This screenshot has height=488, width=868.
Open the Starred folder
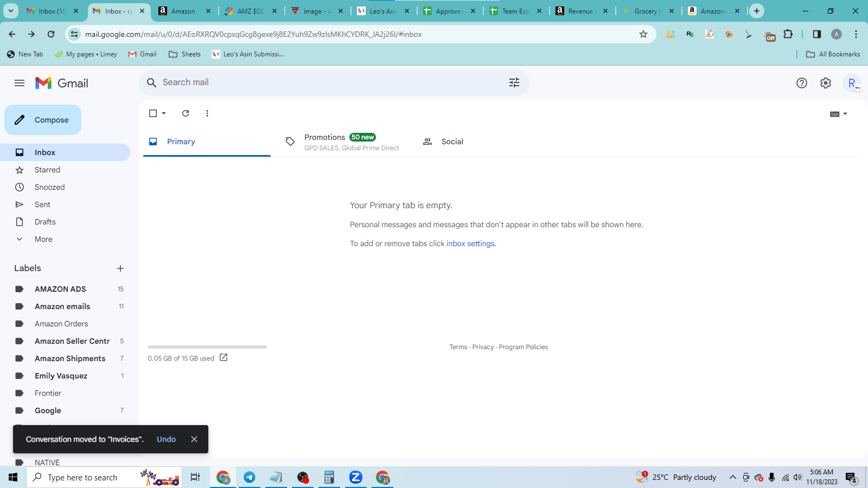pyautogui.click(x=65, y=170)
